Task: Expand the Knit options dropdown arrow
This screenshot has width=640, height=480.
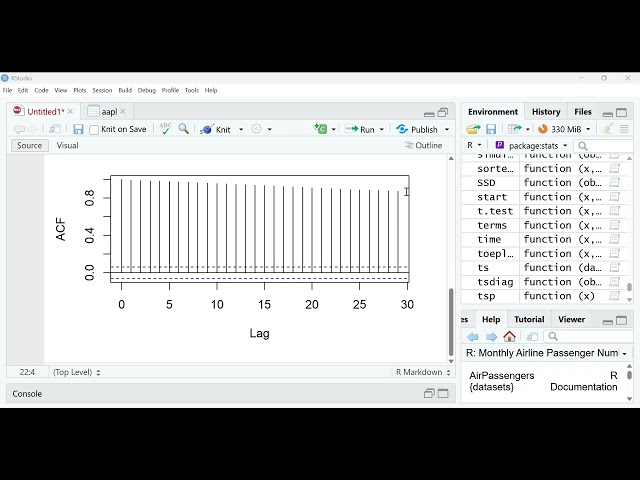Action: (x=241, y=129)
